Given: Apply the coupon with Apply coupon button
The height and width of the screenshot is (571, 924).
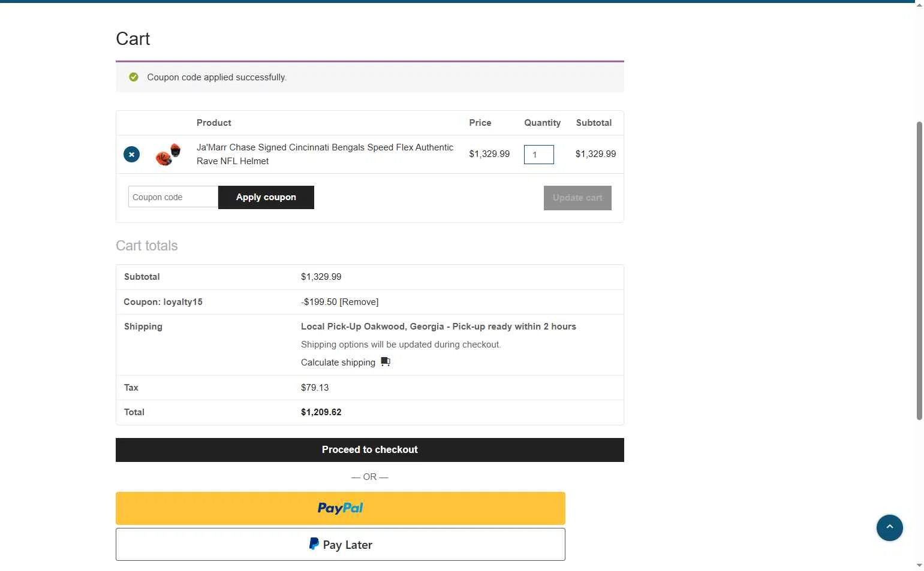Looking at the screenshot, I should point(266,197).
